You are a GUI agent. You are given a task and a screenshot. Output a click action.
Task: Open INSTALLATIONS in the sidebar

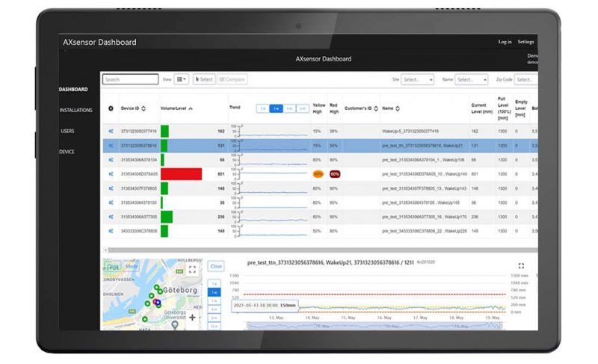(76, 110)
